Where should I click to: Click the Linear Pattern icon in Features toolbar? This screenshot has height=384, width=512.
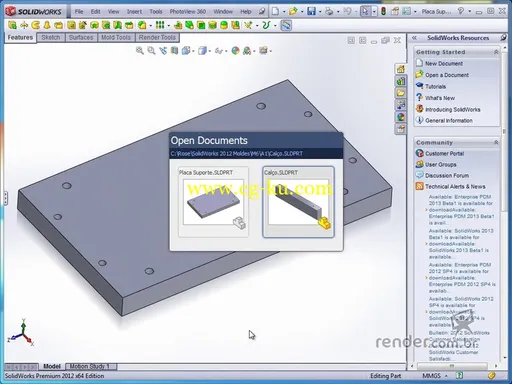pyautogui.click(x=160, y=25)
